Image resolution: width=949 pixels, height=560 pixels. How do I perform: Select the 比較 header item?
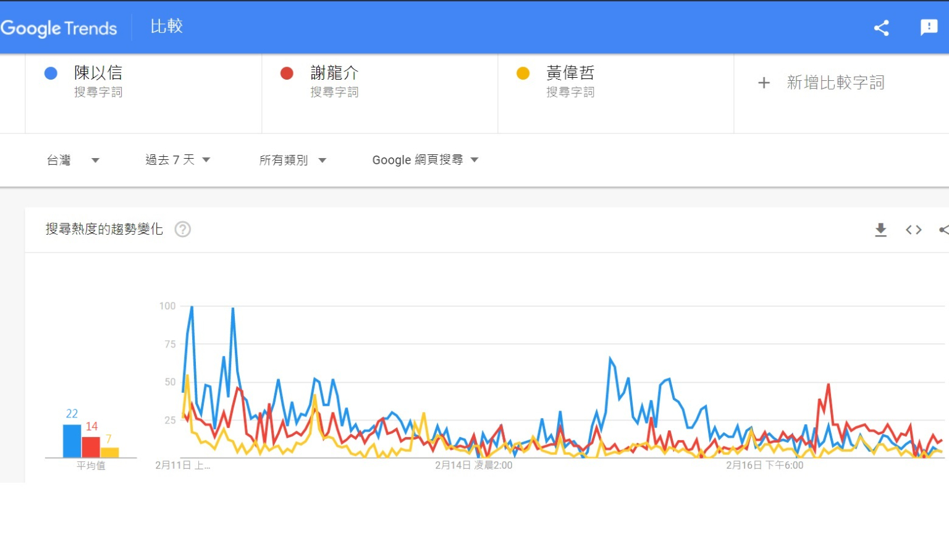pos(166,27)
